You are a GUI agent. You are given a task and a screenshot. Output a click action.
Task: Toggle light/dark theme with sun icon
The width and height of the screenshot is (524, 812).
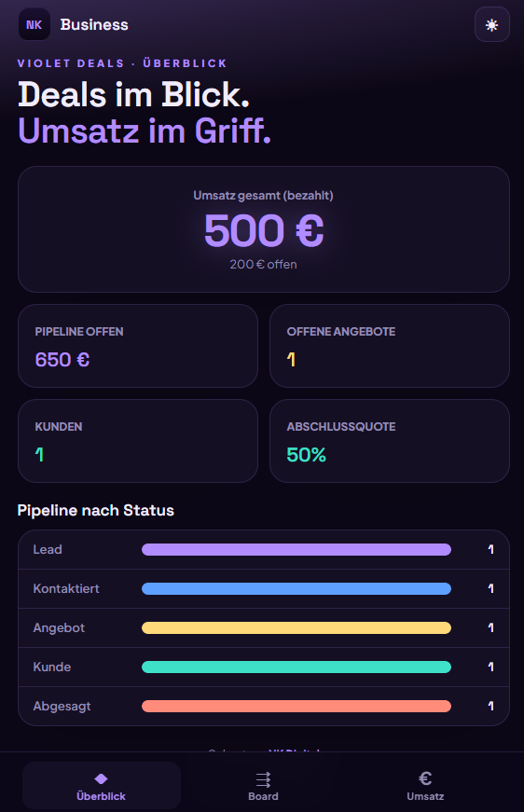point(492,24)
